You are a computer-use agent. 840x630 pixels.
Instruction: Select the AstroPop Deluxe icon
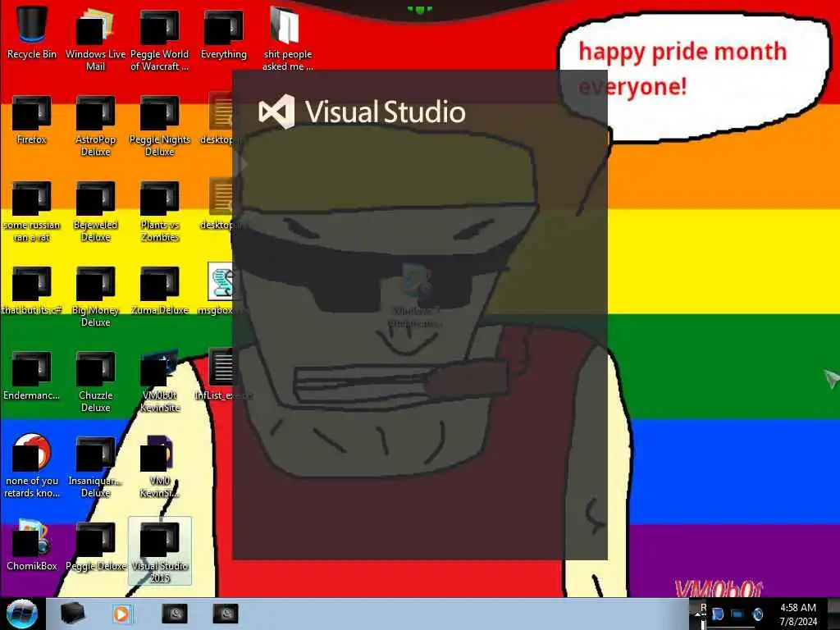point(95,126)
